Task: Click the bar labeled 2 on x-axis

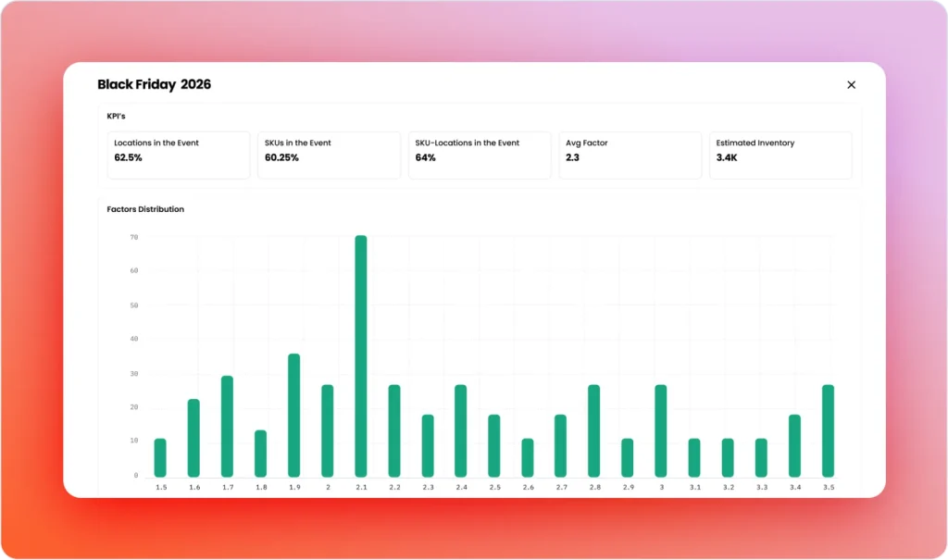Action: coord(327,430)
